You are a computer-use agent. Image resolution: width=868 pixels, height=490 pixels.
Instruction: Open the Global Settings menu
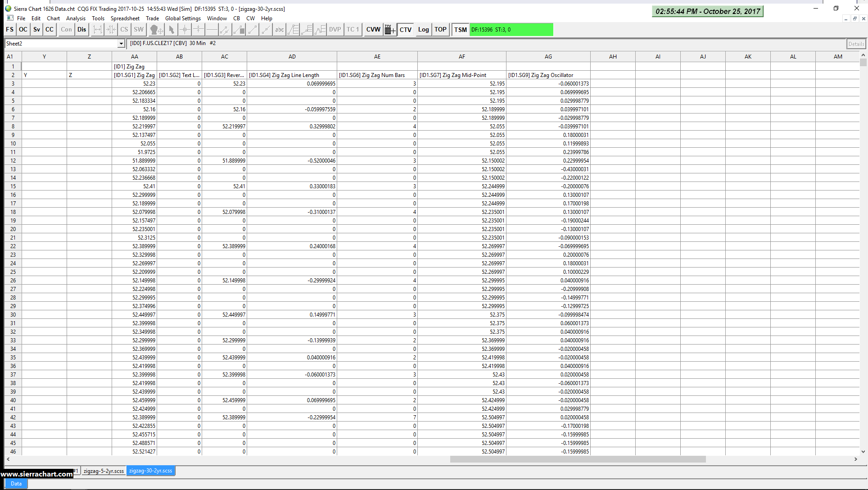[x=183, y=18]
